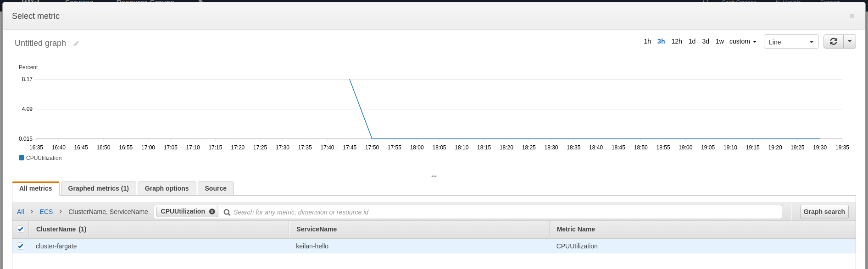The width and height of the screenshot is (868, 269).
Task: Click the All breadcrumb link
Action: pos(21,212)
